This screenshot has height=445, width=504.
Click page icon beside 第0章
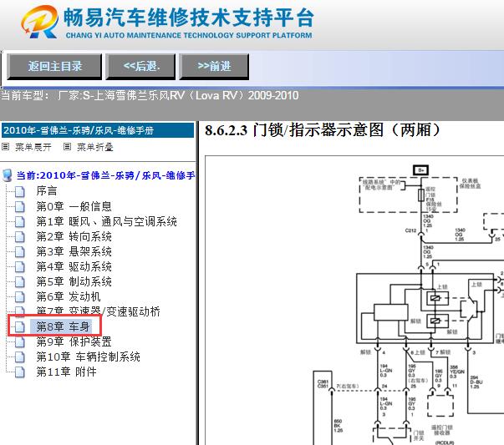pos(20,206)
